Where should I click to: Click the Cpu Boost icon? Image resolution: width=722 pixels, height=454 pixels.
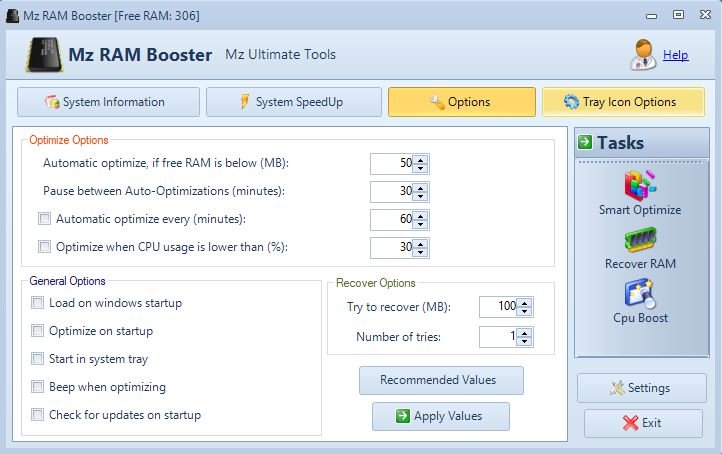click(x=640, y=293)
